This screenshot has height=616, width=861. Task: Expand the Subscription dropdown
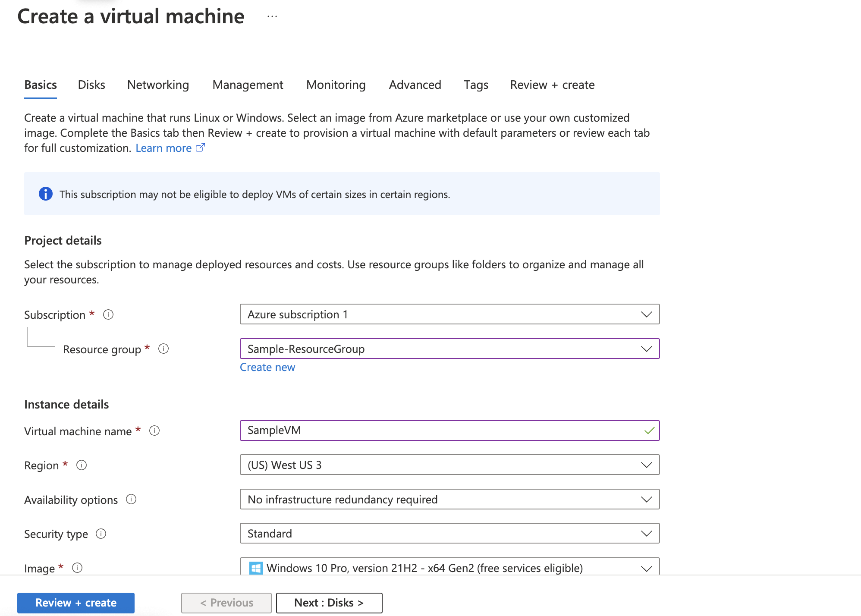[x=646, y=314]
